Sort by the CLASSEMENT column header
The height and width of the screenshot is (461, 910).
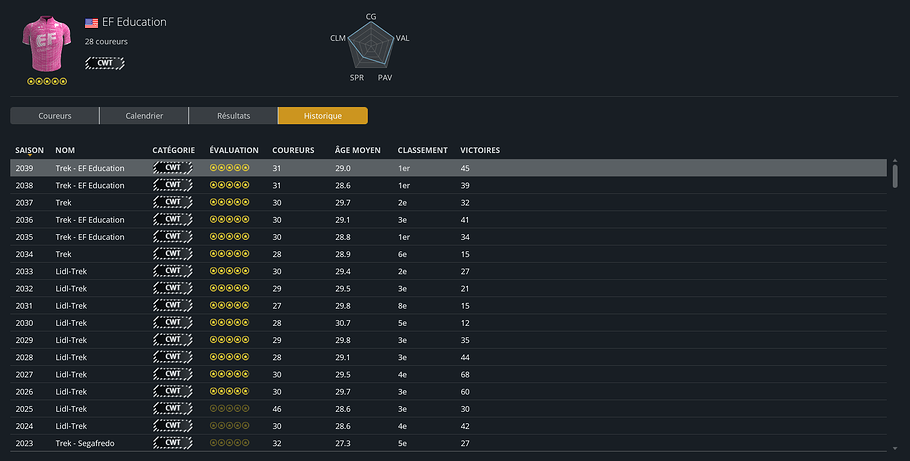coord(422,150)
